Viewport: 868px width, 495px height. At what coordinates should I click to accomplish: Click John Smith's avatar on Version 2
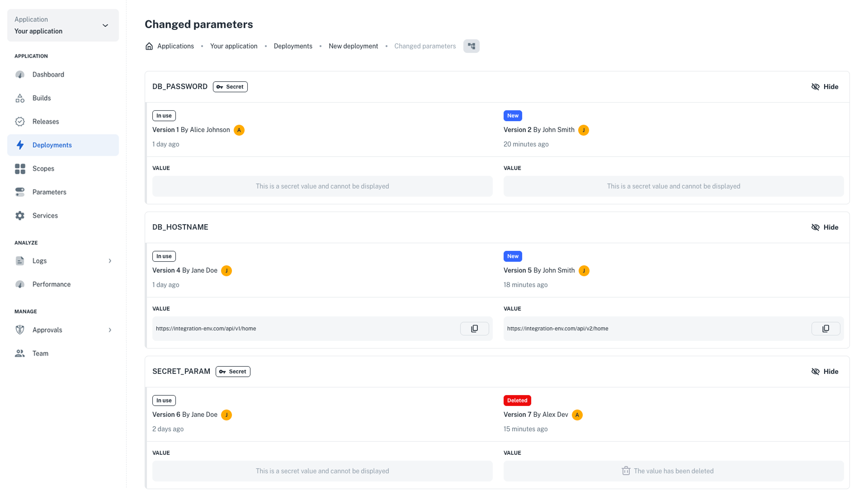click(x=584, y=130)
